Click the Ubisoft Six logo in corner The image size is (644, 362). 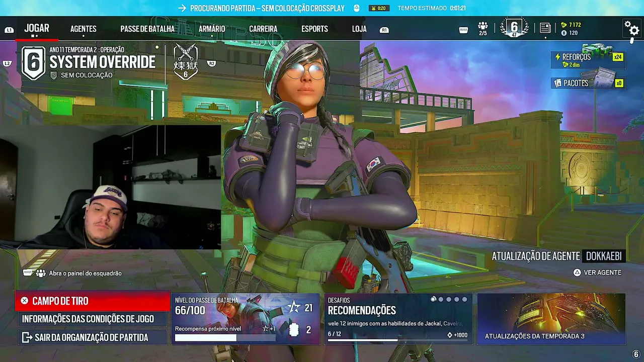636,354
